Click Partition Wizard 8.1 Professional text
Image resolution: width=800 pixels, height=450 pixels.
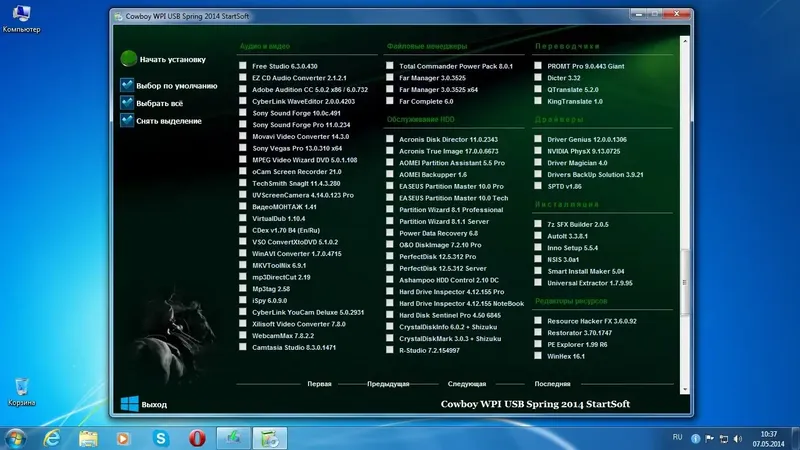click(x=451, y=210)
